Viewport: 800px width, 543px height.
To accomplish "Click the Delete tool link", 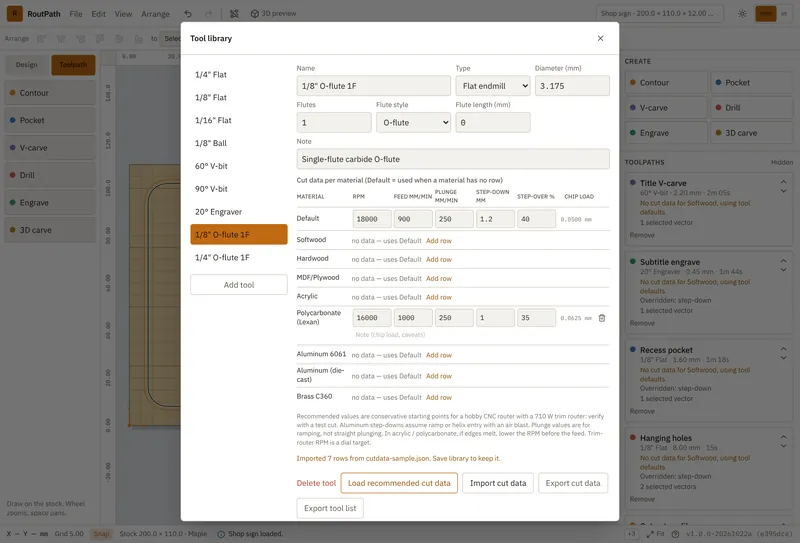I will [316, 483].
